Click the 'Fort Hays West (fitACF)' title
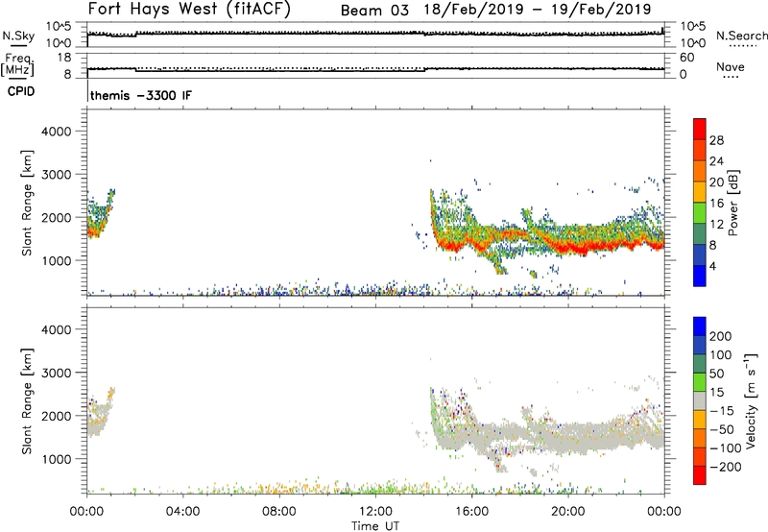768x532 pixels. (x=189, y=9)
